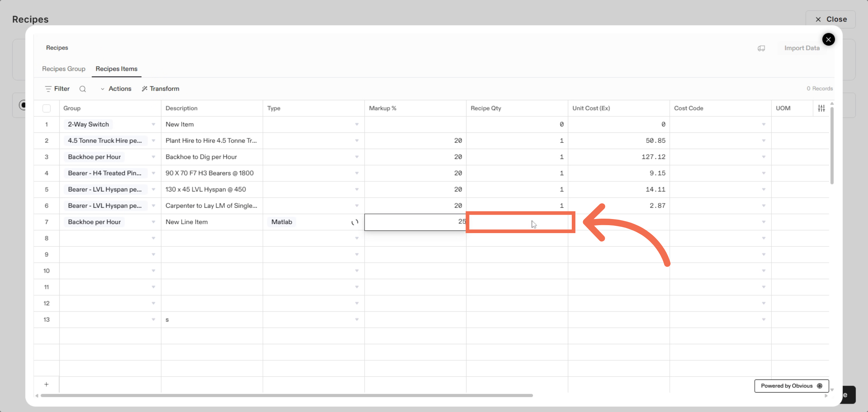Expand the Cost Code dropdown on row 4
Image resolution: width=868 pixels, height=412 pixels.
[x=764, y=173]
